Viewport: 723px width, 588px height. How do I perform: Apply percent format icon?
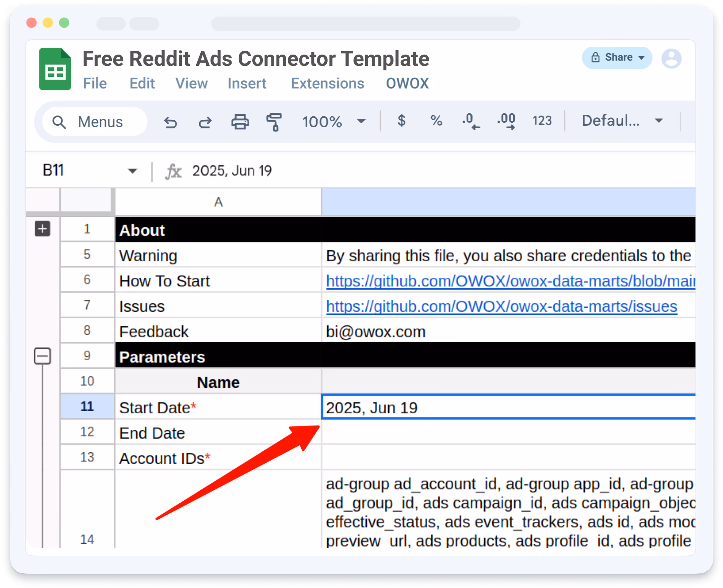[436, 121]
